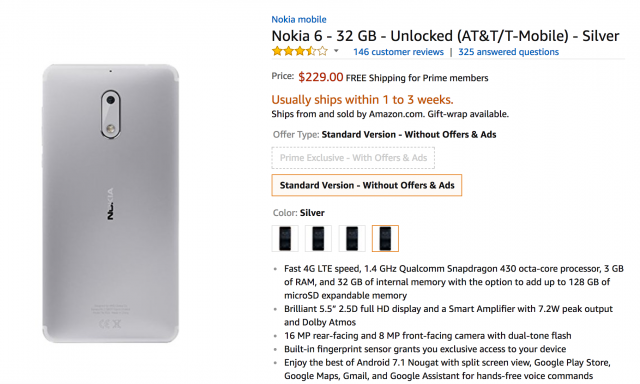This screenshot has width=640, height=384.
Task: Choose the third color swatch option
Action: [352, 238]
